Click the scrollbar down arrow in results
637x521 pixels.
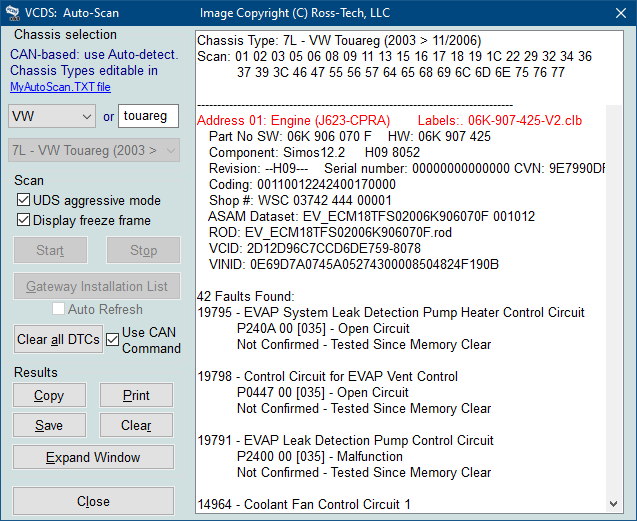point(613,504)
